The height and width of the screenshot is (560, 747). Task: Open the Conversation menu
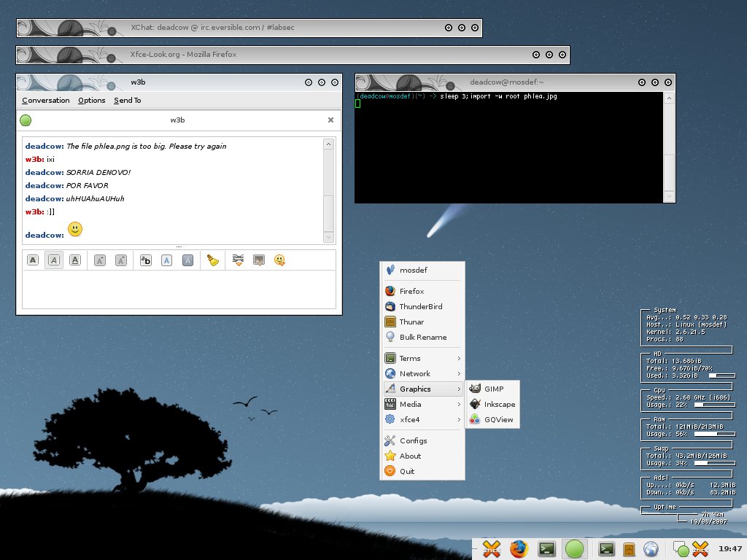click(46, 100)
